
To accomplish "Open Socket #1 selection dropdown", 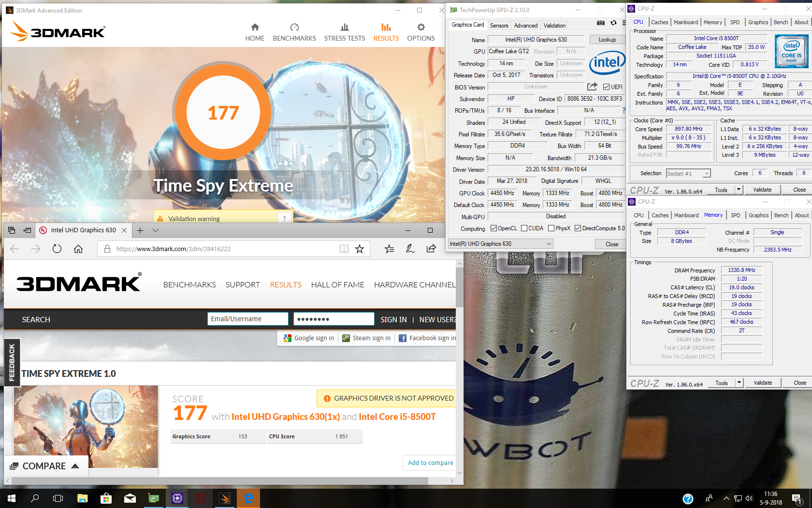I will pos(688,173).
